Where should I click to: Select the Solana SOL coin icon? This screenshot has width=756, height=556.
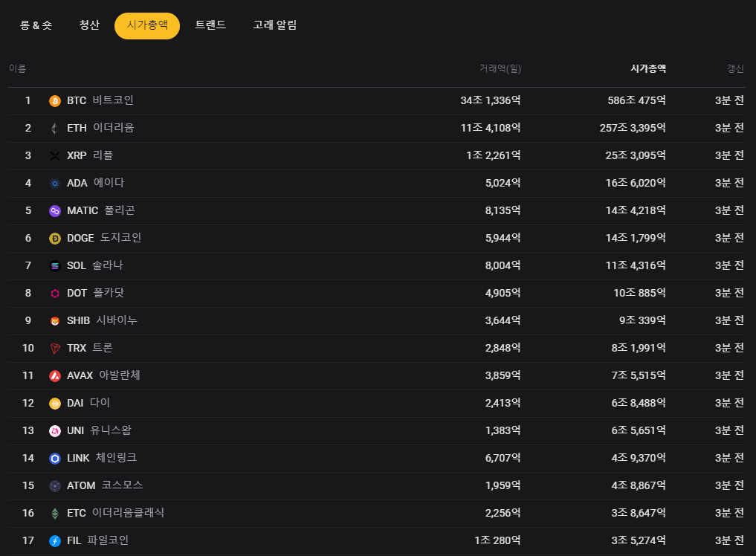[x=54, y=266]
